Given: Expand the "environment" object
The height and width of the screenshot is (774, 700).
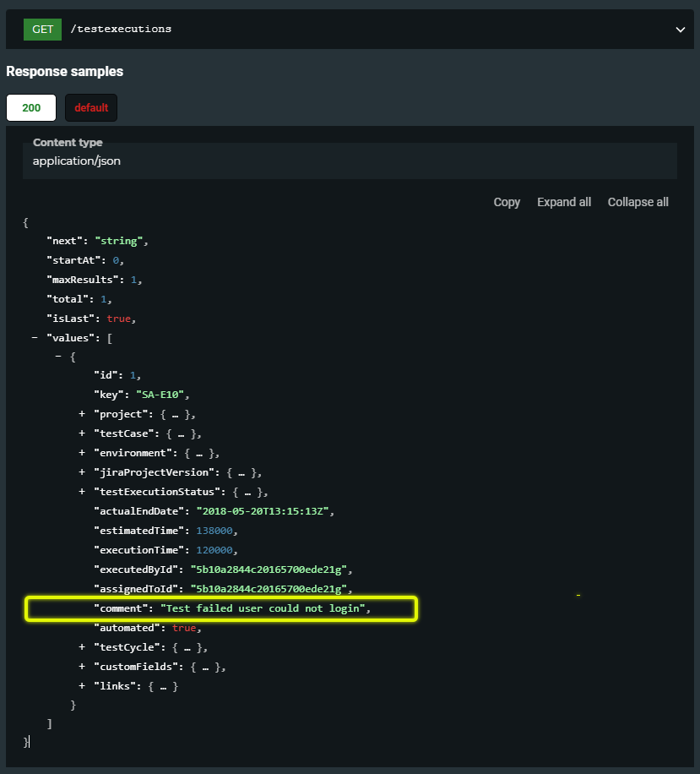Looking at the screenshot, I should click(82, 453).
